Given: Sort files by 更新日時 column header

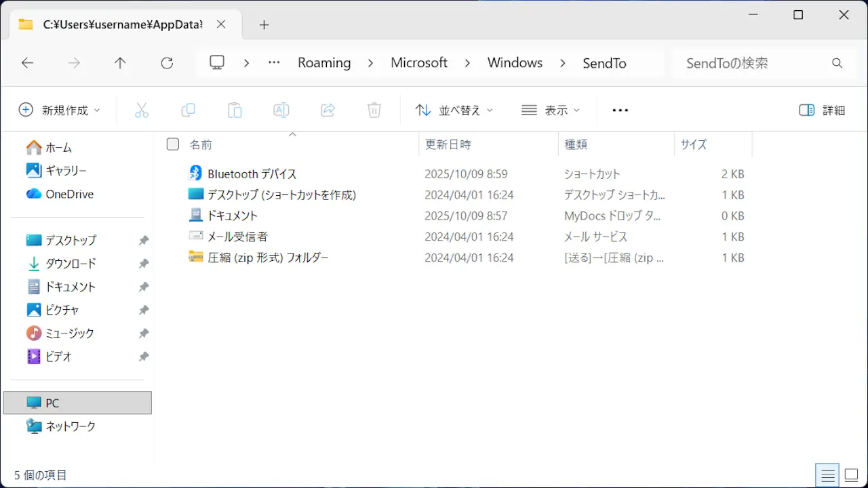Looking at the screenshot, I should (x=448, y=144).
